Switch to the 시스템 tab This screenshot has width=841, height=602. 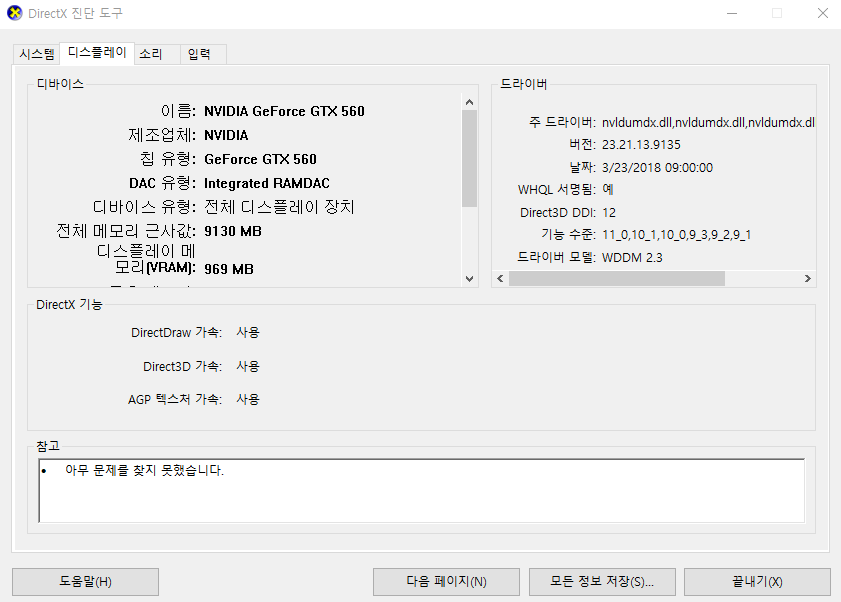[x=36, y=54]
